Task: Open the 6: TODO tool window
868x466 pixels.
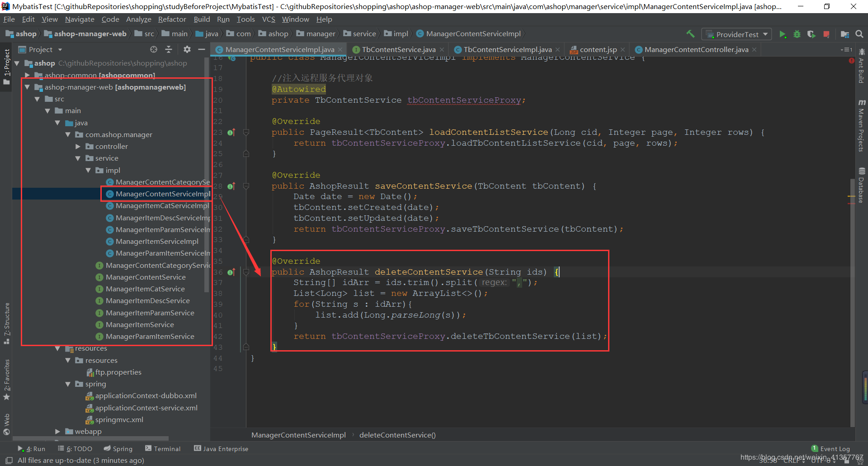Action: [75, 449]
